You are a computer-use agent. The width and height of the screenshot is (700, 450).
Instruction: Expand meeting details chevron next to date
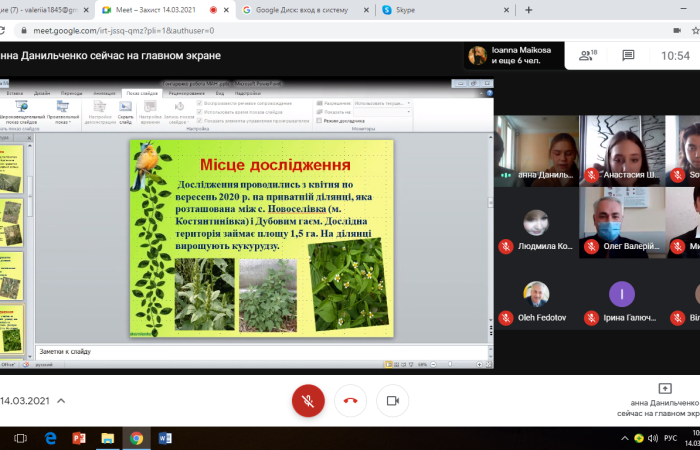pos(60,400)
